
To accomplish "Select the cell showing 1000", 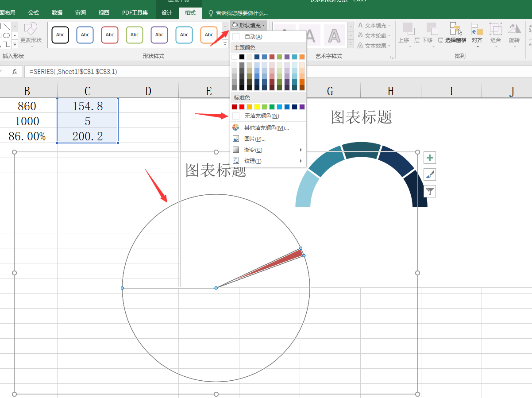I will tap(27, 121).
